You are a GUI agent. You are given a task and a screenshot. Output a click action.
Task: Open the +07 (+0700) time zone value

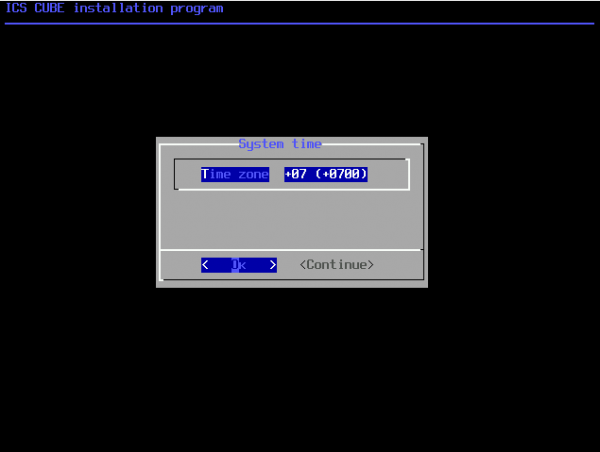326,174
